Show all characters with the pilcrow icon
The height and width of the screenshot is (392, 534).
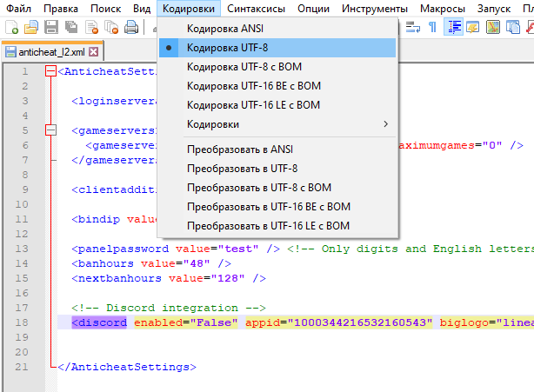coord(432,27)
